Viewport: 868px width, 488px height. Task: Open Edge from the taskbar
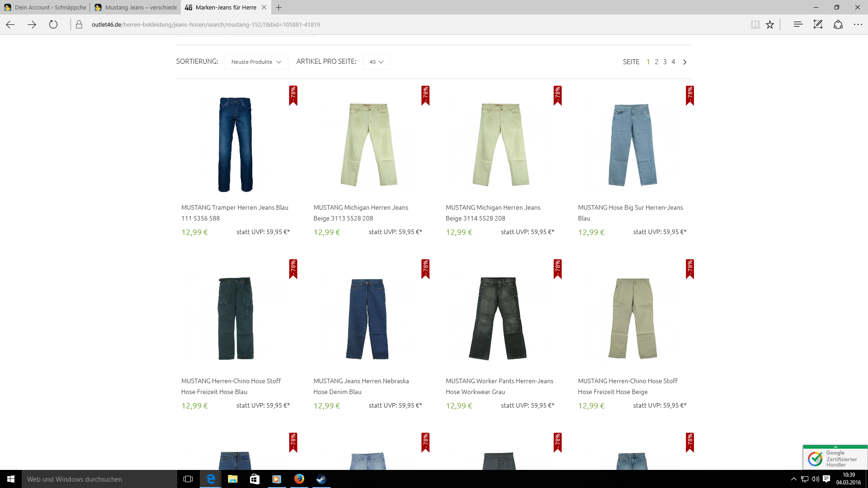(210, 479)
